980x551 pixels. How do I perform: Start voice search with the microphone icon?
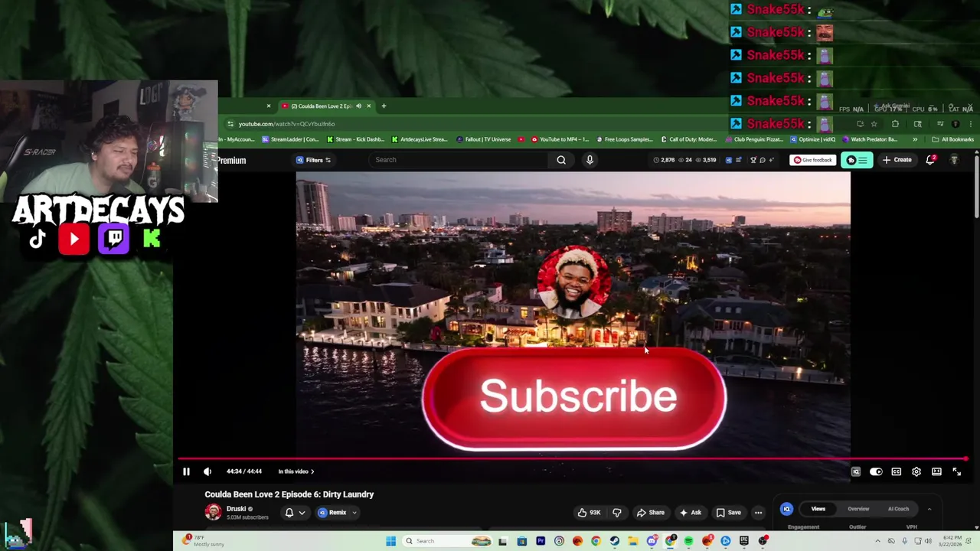pos(590,160)
